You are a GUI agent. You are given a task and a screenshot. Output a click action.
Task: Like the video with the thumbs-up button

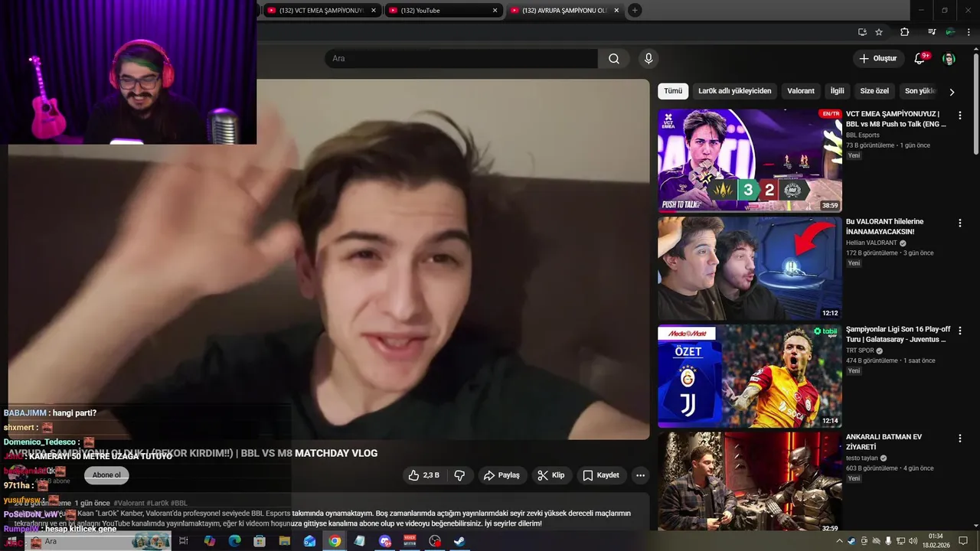pos(424,475)
